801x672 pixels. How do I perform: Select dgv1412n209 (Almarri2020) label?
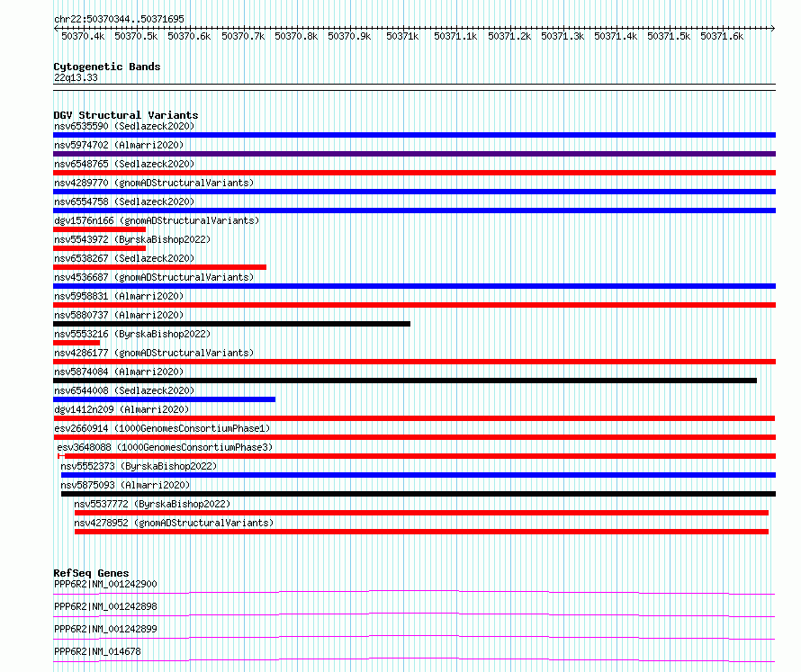pyautogui.click(x=121, y=409)
